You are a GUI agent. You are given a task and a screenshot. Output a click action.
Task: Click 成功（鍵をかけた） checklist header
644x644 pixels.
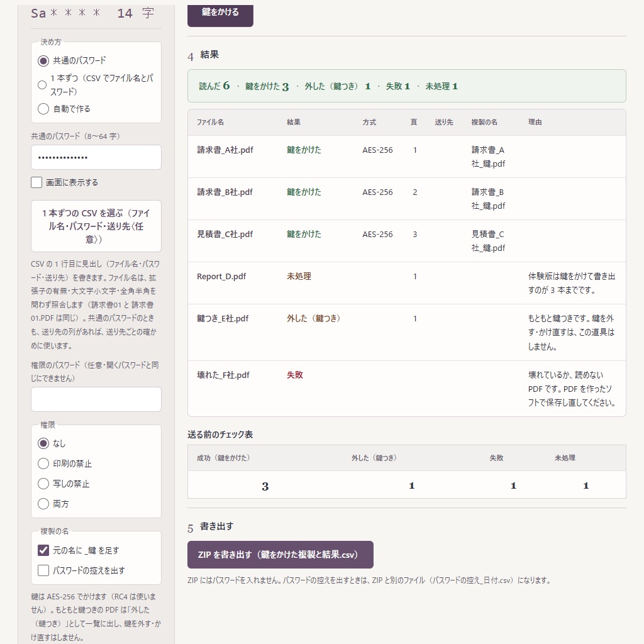click(x=223, y=458)
